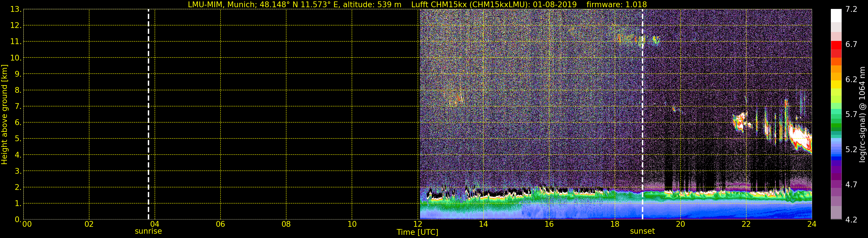Click the height axis tick label 12.
The image size is (868, 238).
tap(16, 25)
